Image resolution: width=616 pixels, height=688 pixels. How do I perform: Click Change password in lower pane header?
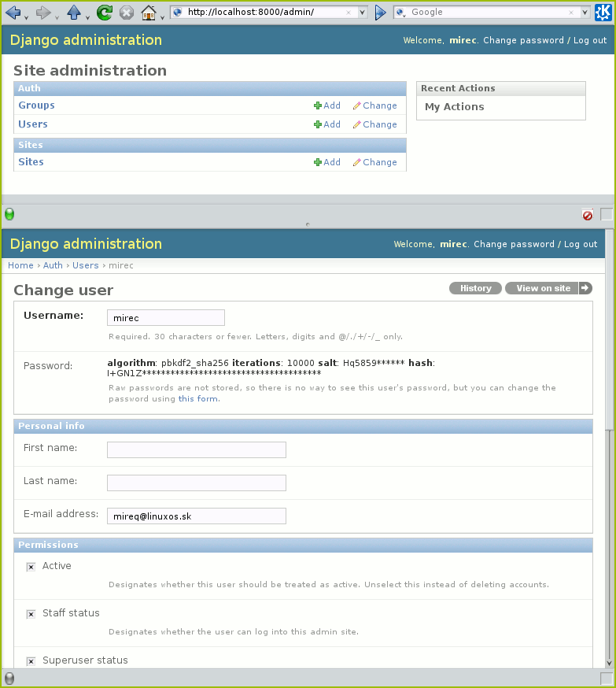pos(514,244)
